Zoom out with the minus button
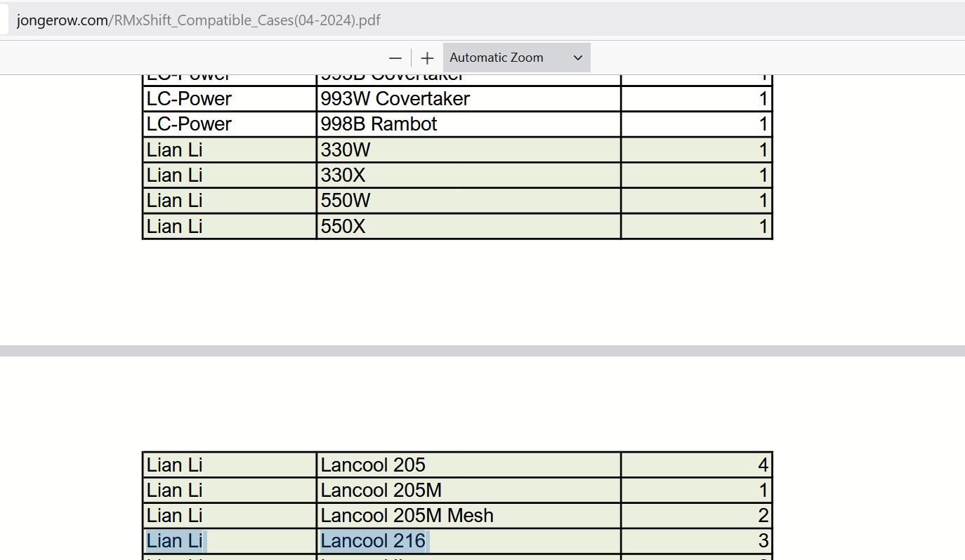Screen dimensions: 965x560 [x=395, y=58]
